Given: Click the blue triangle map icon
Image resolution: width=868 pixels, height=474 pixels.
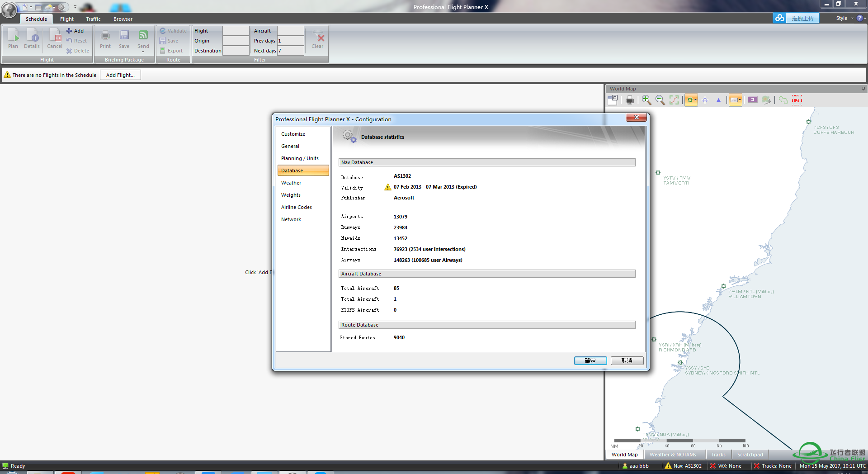Looking at the screenshot, I should point(718,100).
